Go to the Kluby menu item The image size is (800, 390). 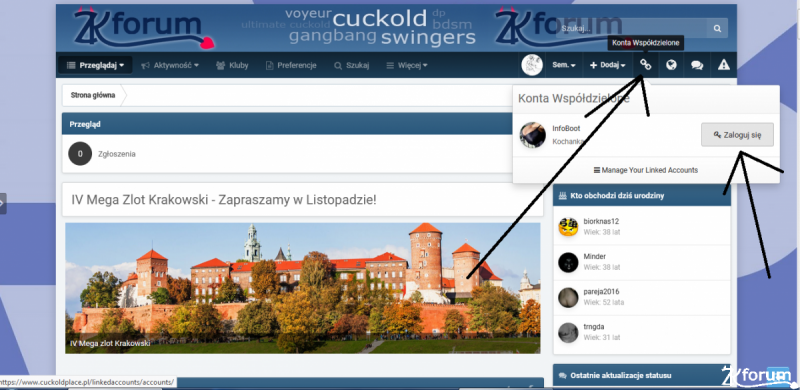tap(232, 65)
